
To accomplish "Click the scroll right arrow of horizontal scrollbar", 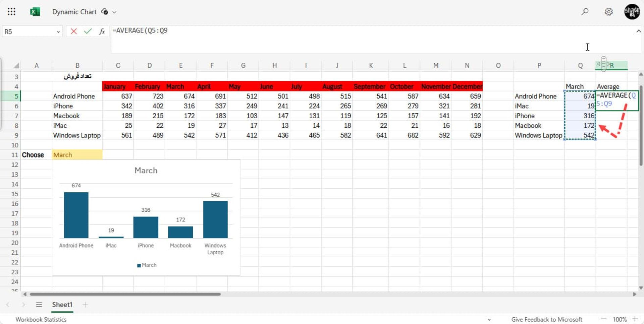I will tap(635, 294).
